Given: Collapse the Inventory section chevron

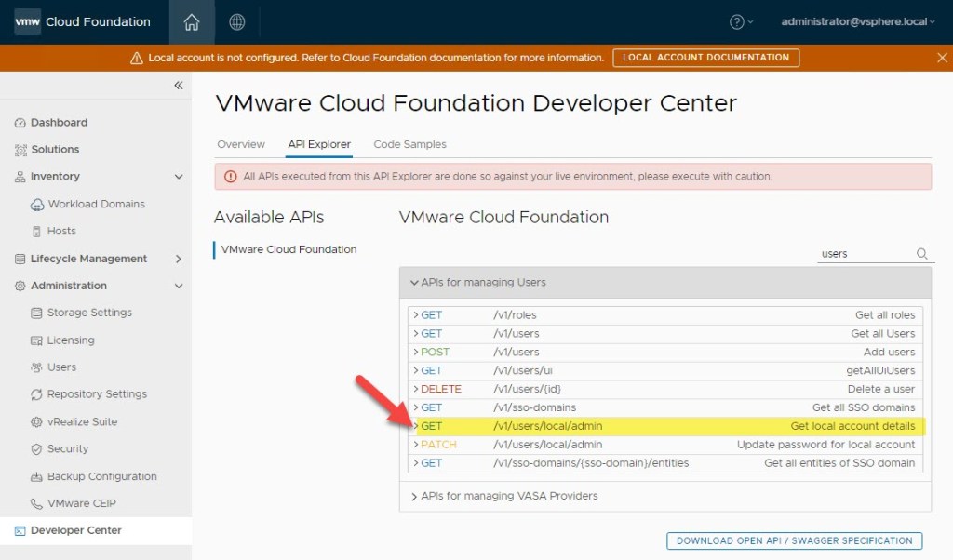Looking at the screenshot, I should point(179,177).
